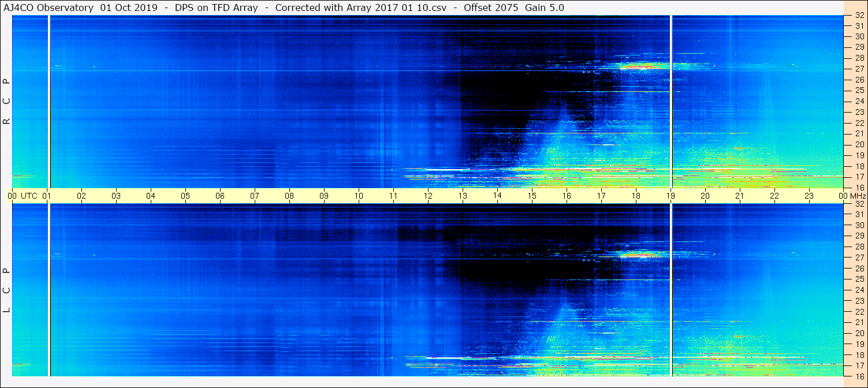Click the 22 hour axis label
This screenshot has width=868, height=388.
(x=775, y=196)
